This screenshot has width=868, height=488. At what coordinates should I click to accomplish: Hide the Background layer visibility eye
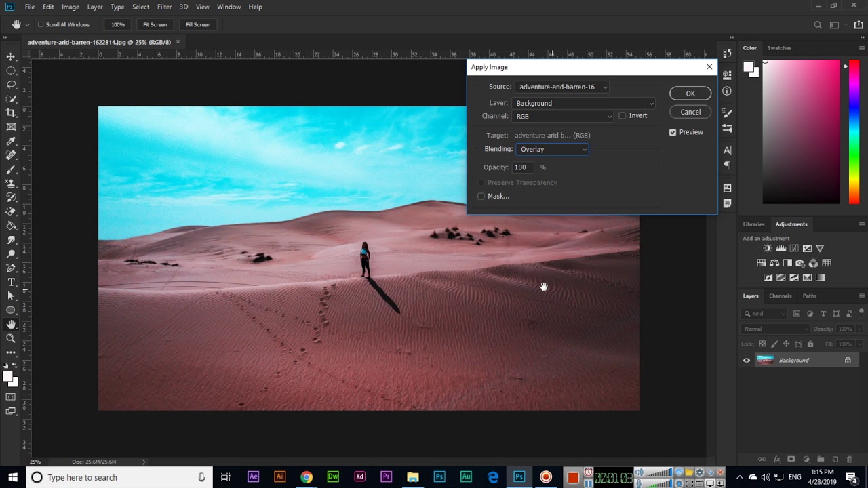[x=747, y=361]
